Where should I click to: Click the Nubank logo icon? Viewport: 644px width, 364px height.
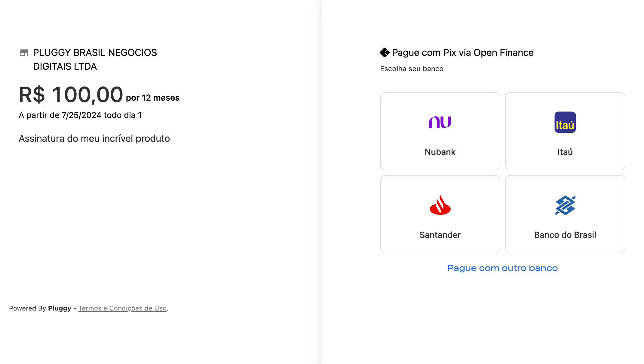[x=440, y=122]
